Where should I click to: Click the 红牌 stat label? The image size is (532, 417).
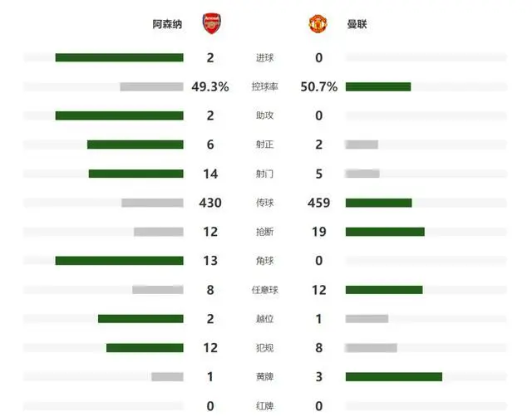[264, 406]
